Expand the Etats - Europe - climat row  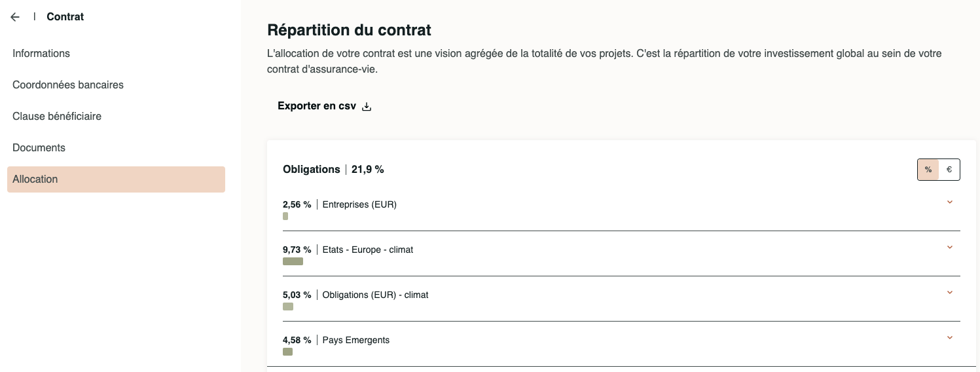950,248
